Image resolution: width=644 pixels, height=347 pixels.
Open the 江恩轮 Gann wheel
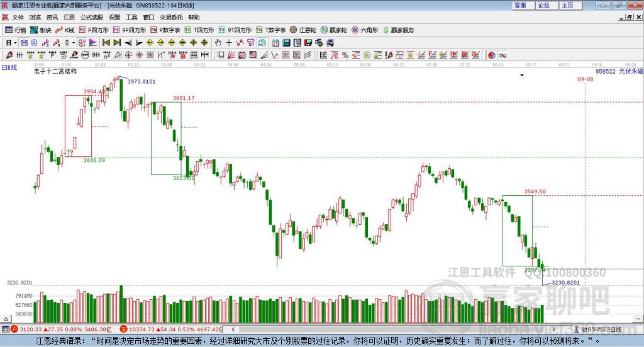click(x=303, y=30)
